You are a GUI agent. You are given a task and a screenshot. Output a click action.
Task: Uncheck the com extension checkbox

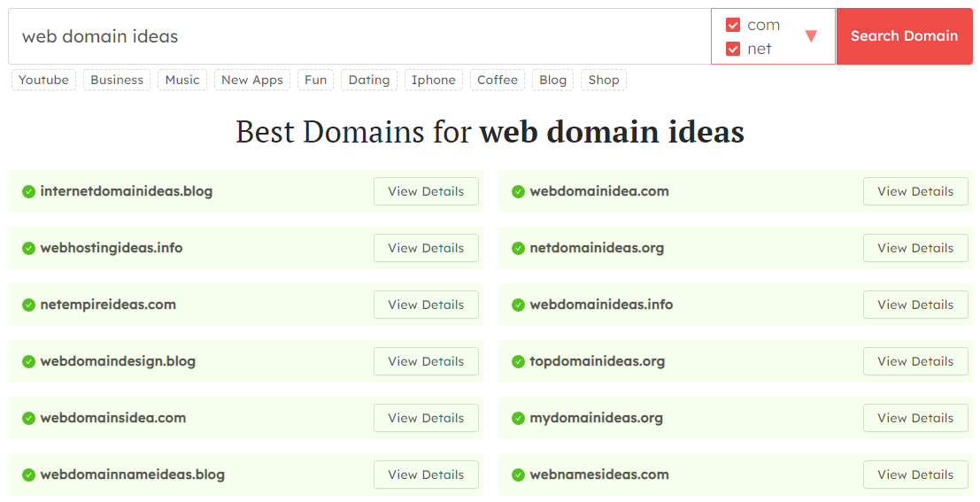click(733, 25)
